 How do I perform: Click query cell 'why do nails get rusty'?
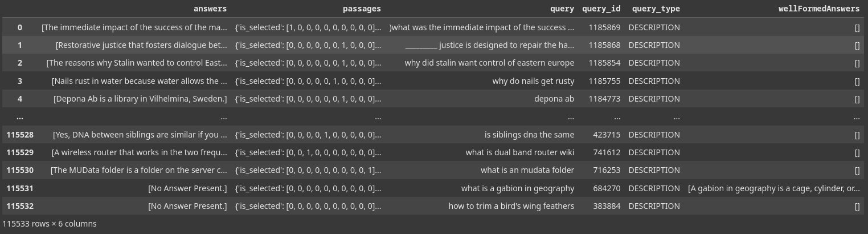pyautogui.click(x=533, y=81)
